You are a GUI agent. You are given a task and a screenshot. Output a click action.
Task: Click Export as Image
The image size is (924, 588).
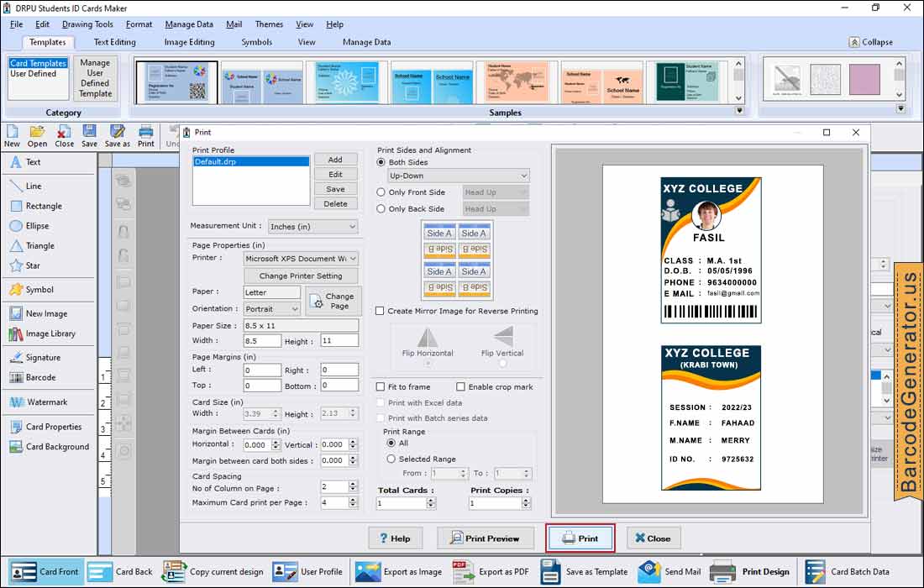pyautogui.click(x=398, y=571)
